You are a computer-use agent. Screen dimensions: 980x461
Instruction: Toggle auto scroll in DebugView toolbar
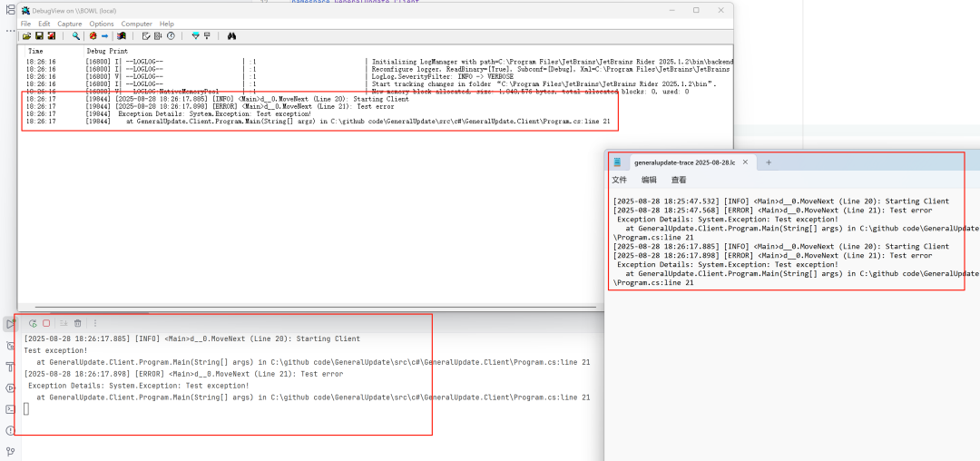pos(158,36)
